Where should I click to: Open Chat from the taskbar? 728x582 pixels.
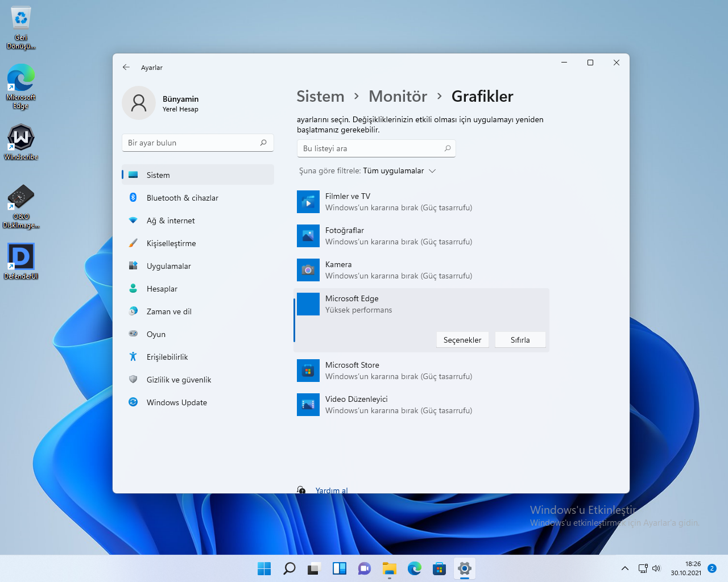click(x=365, y=568)
